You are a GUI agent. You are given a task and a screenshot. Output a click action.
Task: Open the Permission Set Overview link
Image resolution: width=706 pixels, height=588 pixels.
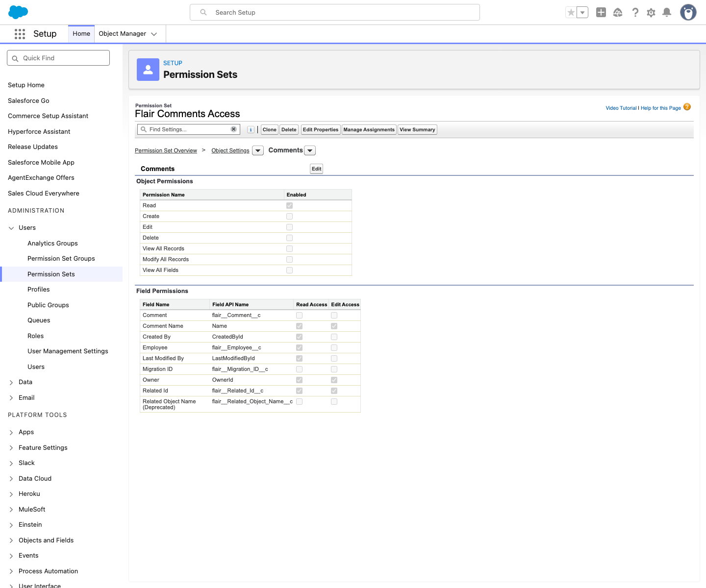pyautogui.click(x=166, y=150)
